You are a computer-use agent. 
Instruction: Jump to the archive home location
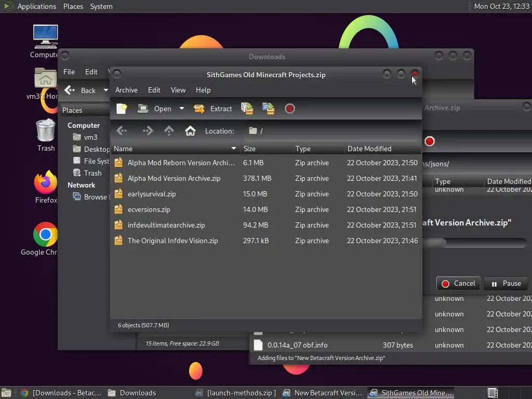click(x=190, y=130)
